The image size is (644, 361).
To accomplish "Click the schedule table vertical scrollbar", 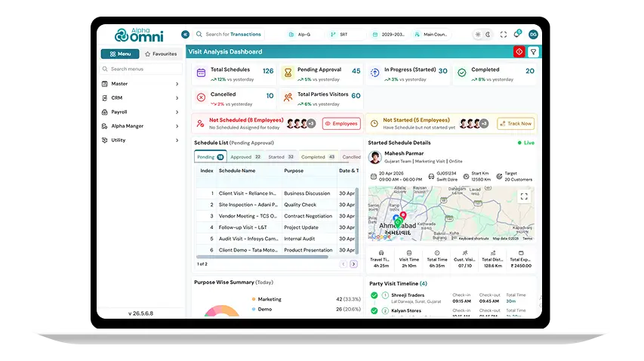I will point(356,221).
